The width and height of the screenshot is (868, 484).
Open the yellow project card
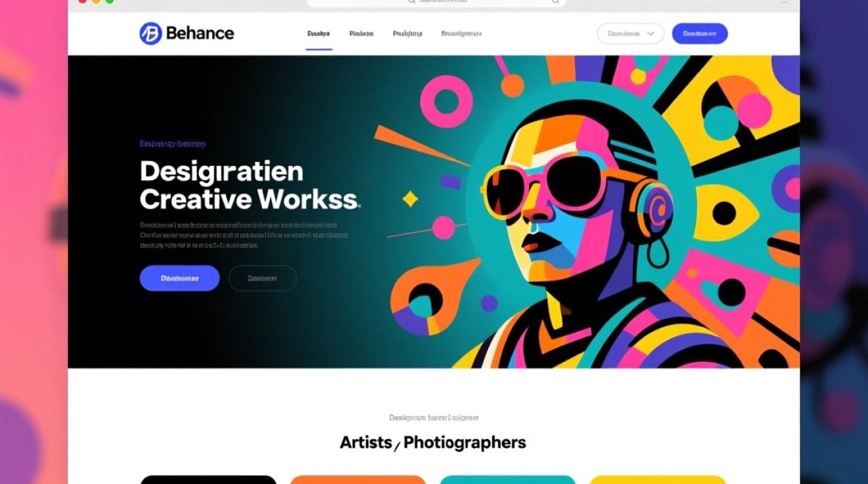(657, 479)
